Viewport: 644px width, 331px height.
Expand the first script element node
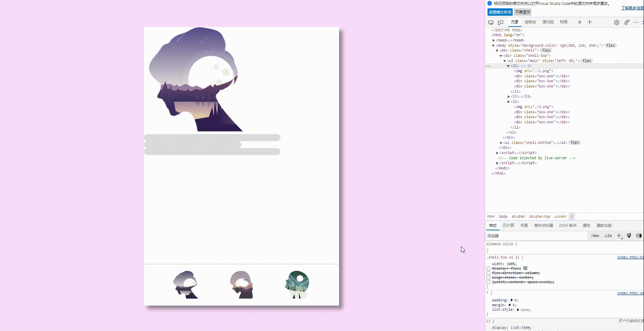click(x=497, y=153)
